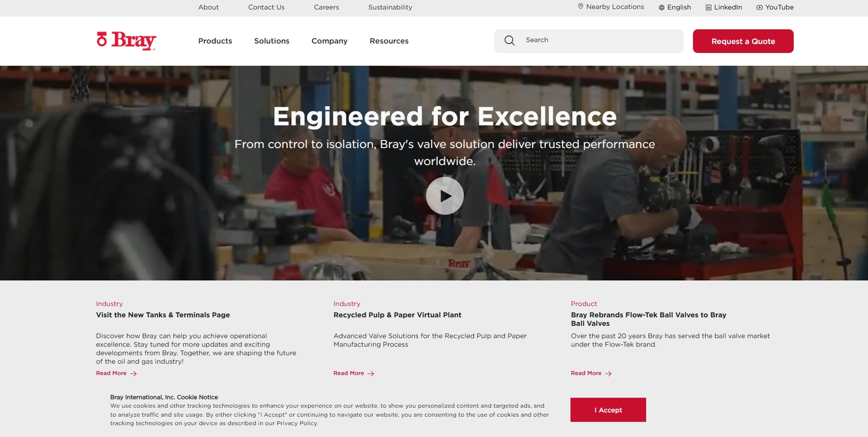Image resolution: width=868 pixels, height=437 pixels.
Task: Open the Careers link
Action: [x=326, y=7]
